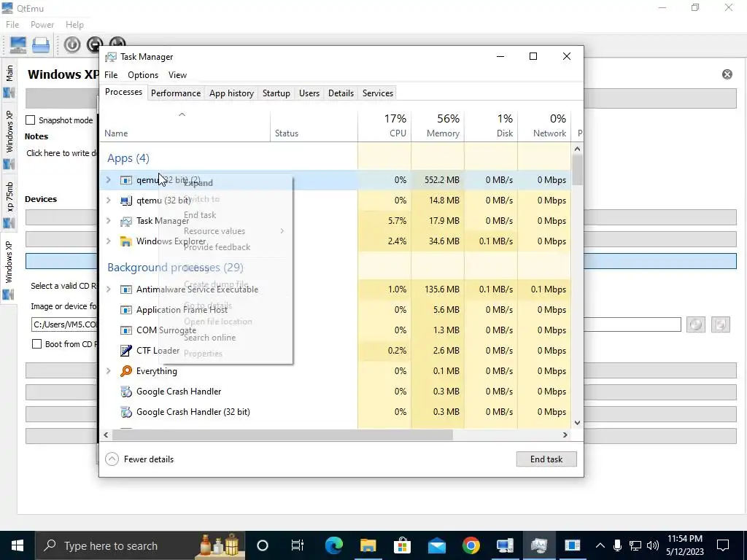Open the Windows Start menu
The height and width of the screenshot is (560, 747).
pos(18,545)
